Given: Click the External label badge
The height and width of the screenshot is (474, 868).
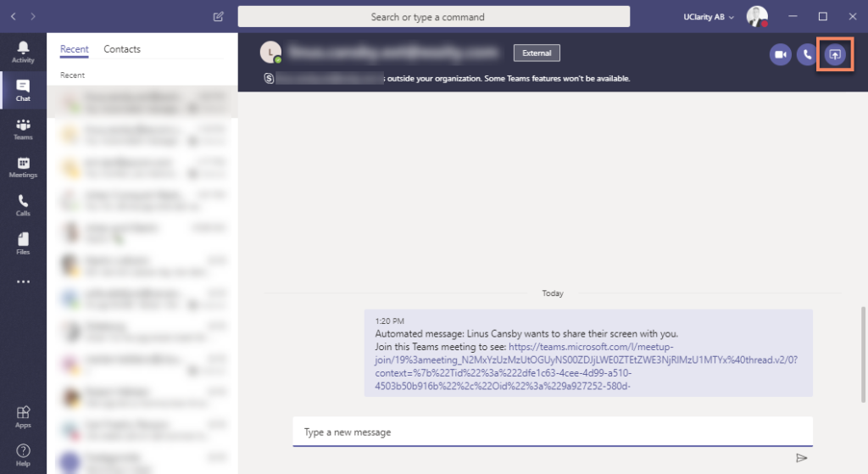Looking at the screenshot, I should pos(537,53).
